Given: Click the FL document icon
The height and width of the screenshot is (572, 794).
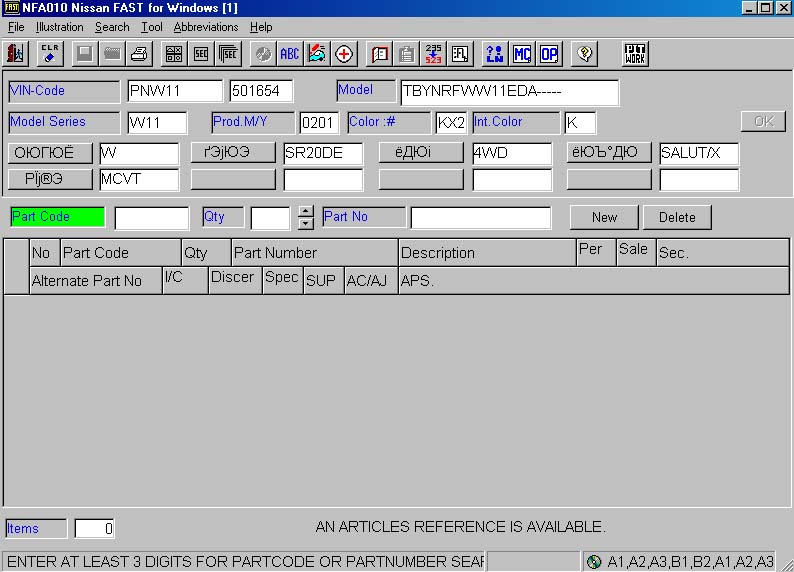Looking at the screenshot, I should point(460,54).
